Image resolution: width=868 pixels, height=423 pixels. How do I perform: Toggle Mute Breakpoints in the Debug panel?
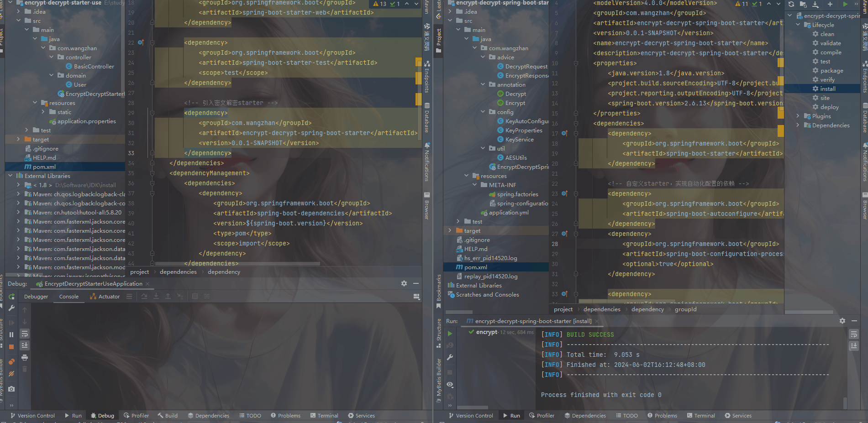click(11, 374)
